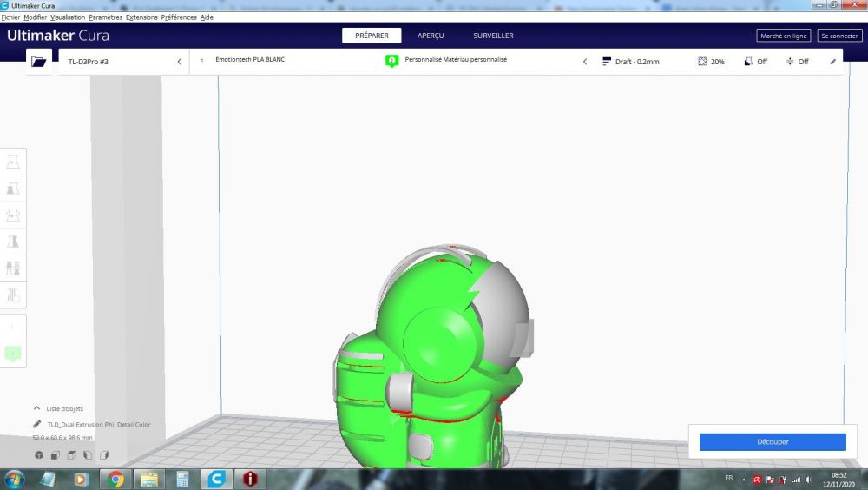Open the Préférences menu

coord(179,17)
